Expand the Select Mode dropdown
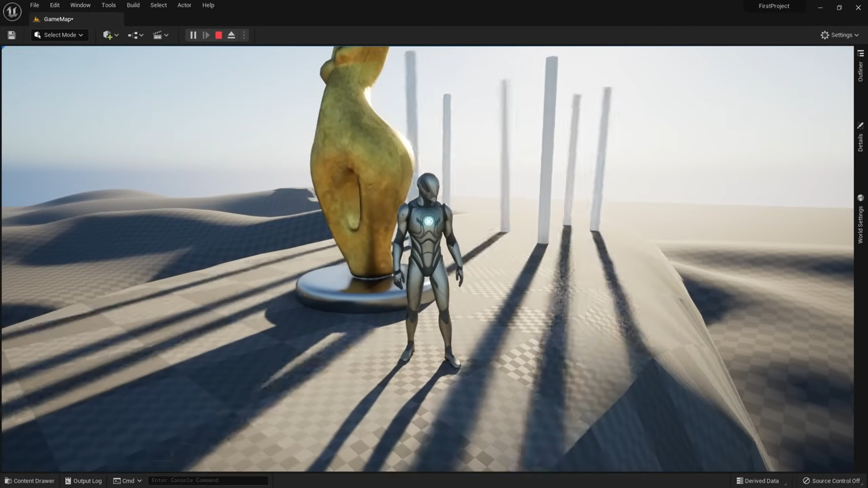Viewport: 868px width, 488px height. 59,35
